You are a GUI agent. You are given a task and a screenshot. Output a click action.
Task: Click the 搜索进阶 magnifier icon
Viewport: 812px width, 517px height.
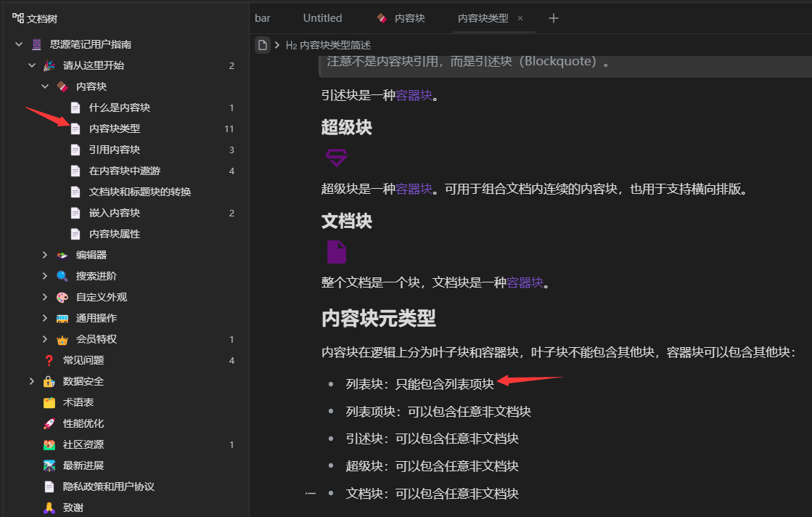pos(62,276)
